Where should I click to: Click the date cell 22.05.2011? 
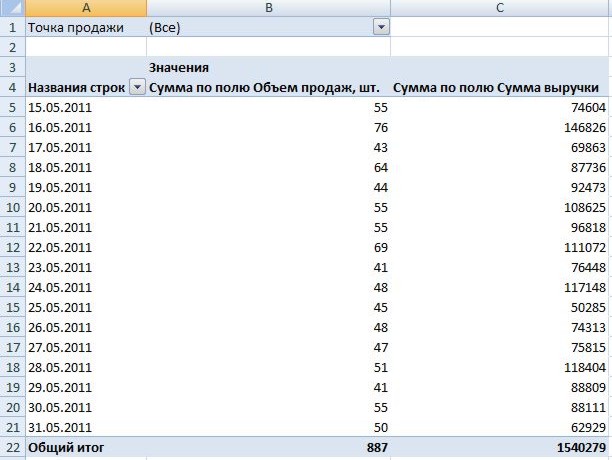[x=60, y=247]
